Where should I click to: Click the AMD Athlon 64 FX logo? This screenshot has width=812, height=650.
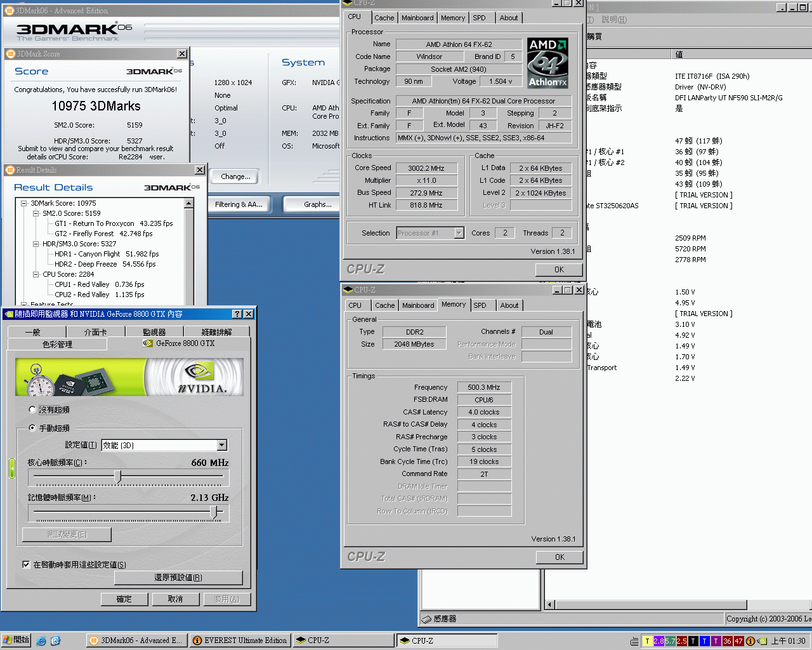point(547,63)
